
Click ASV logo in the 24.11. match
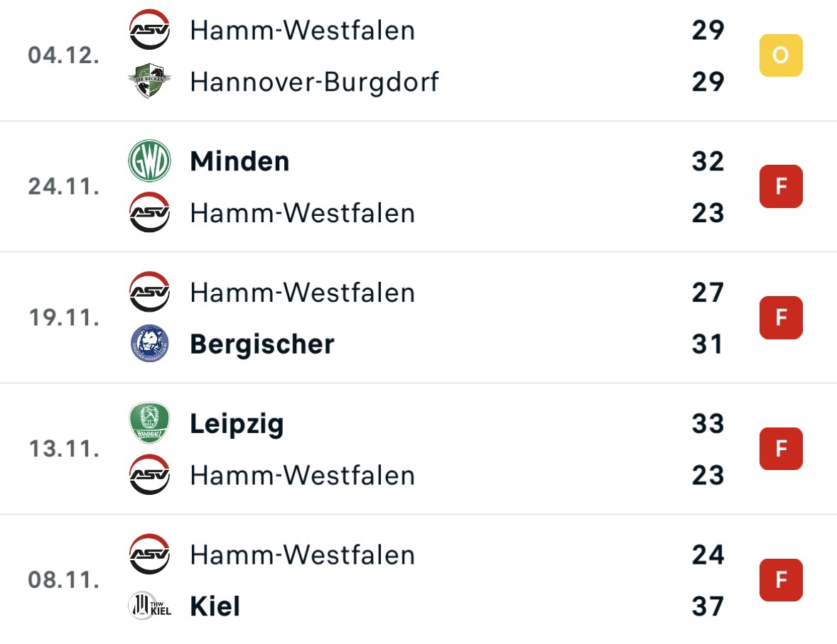(149, 212)
